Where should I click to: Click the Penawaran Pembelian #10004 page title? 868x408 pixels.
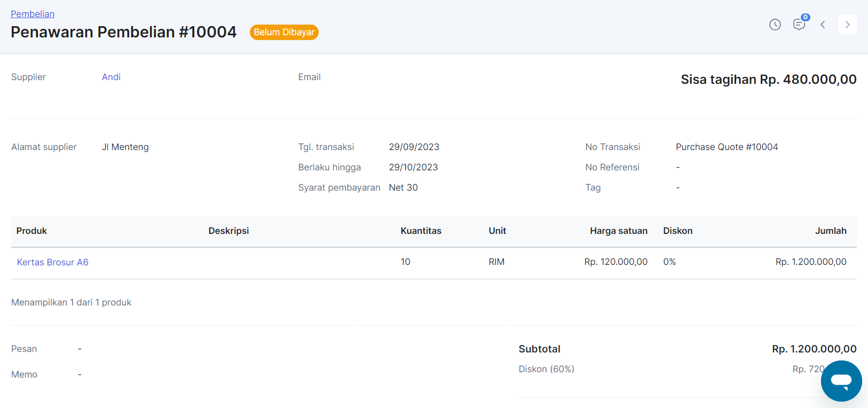[x=123, y=32]
